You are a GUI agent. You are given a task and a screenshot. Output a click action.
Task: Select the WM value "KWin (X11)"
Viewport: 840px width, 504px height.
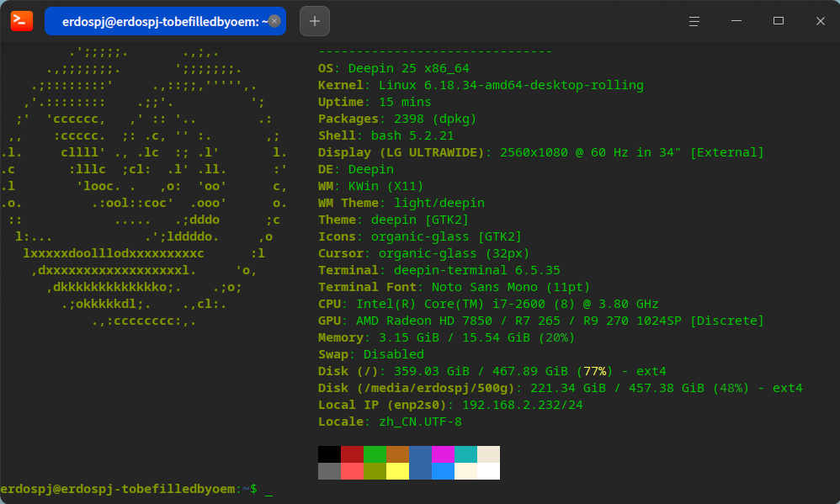coord(385,187)
